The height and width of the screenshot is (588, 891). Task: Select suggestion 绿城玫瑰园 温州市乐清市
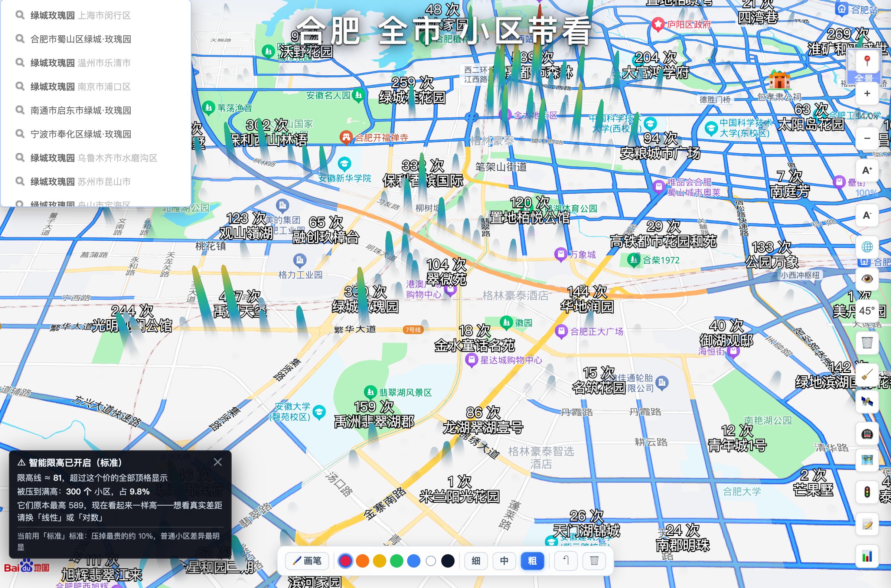96,63
